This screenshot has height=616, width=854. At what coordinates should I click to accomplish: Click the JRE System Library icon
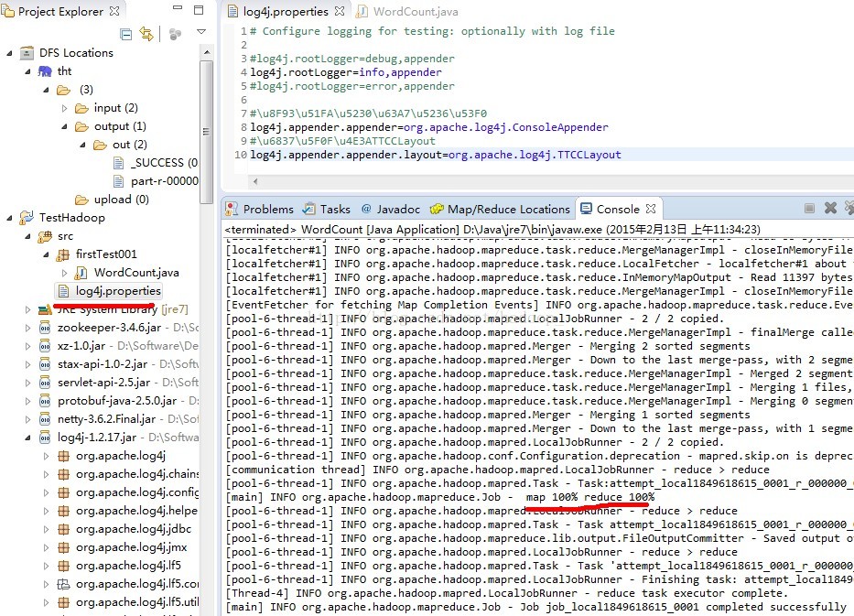pyautogui.click(x=45, y=309)
